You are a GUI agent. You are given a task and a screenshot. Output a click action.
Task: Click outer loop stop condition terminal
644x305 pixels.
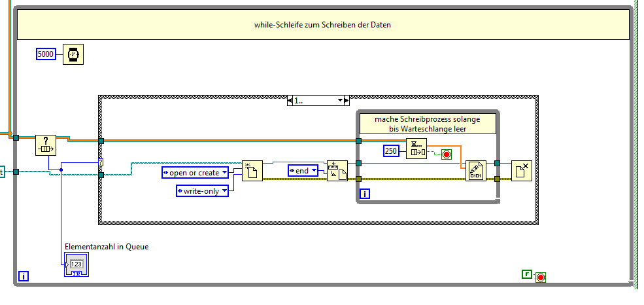(541, 278)
